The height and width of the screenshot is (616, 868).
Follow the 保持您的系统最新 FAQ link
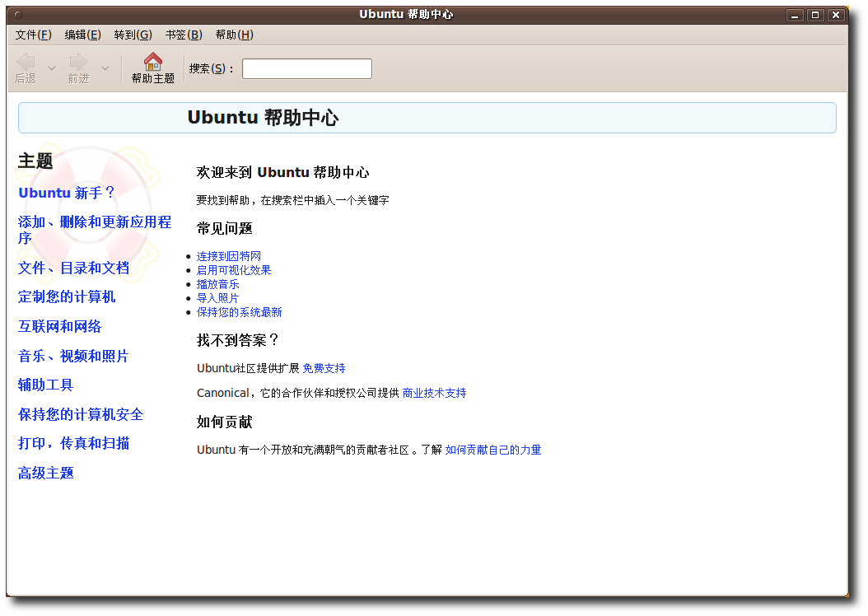tap(239, 312)
